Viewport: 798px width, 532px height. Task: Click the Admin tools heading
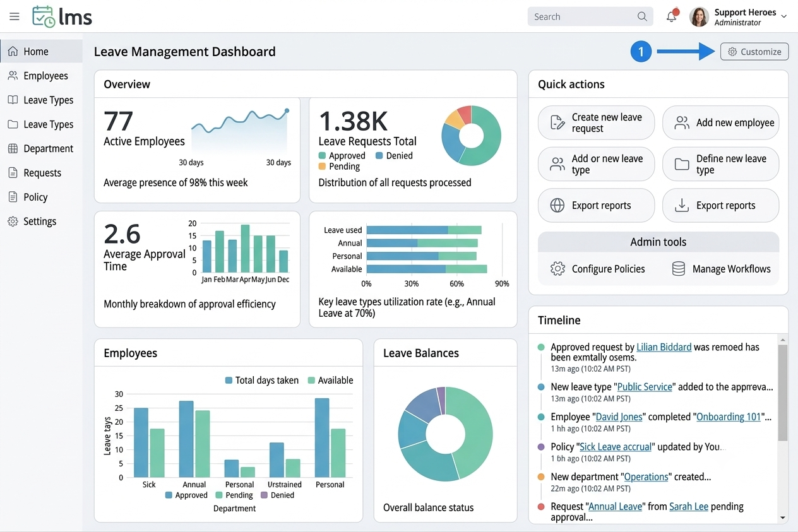point(658,242)
